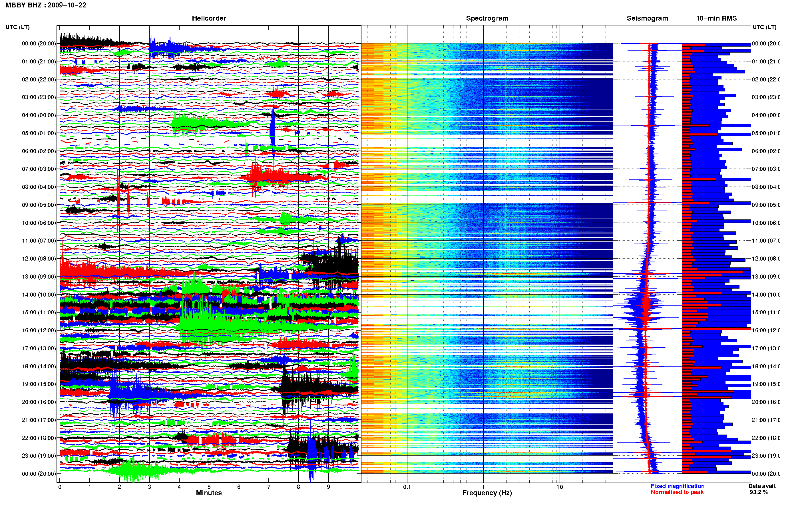Select the 'Seismogram' panel heading
The width and height of the screenshot is (812, 508).
tap(647, 18)
